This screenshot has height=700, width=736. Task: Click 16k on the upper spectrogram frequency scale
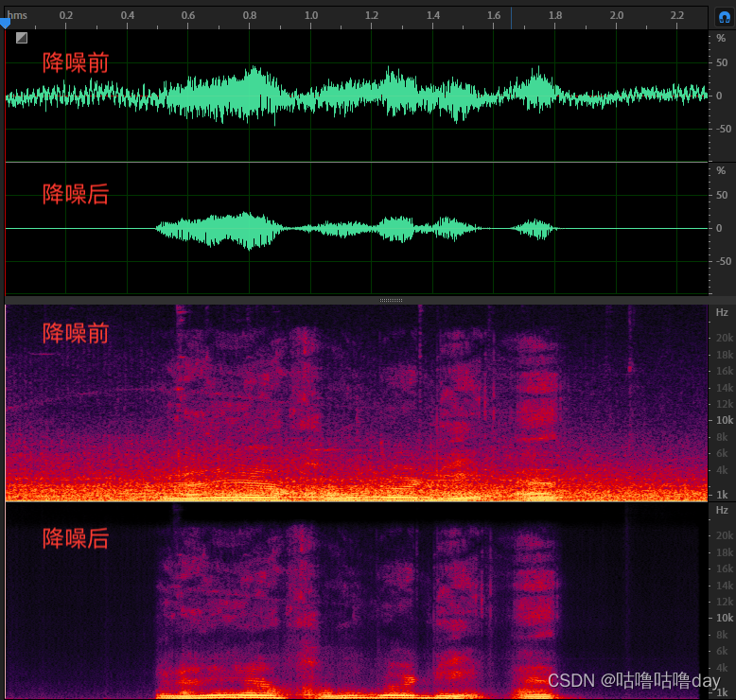(x=725, y=371)
